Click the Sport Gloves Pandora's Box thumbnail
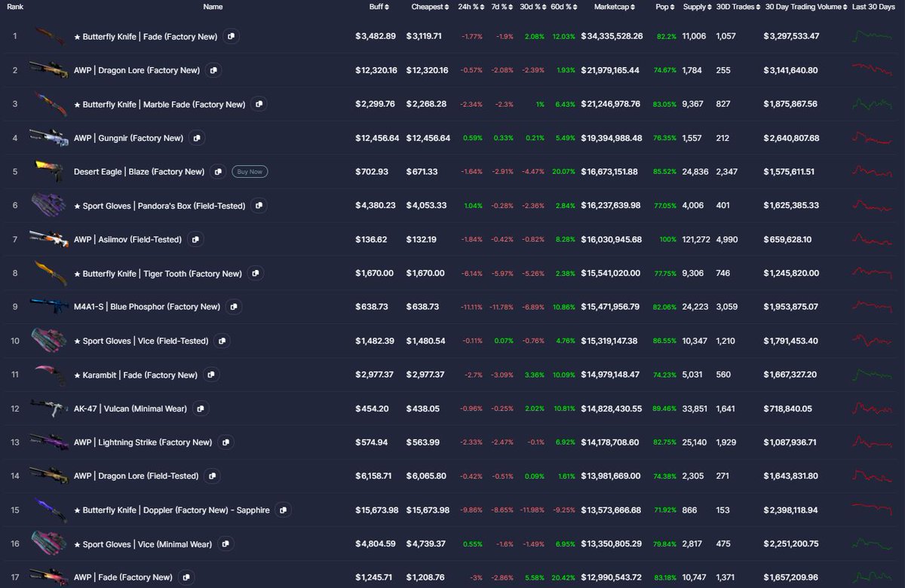 point(48,205)
